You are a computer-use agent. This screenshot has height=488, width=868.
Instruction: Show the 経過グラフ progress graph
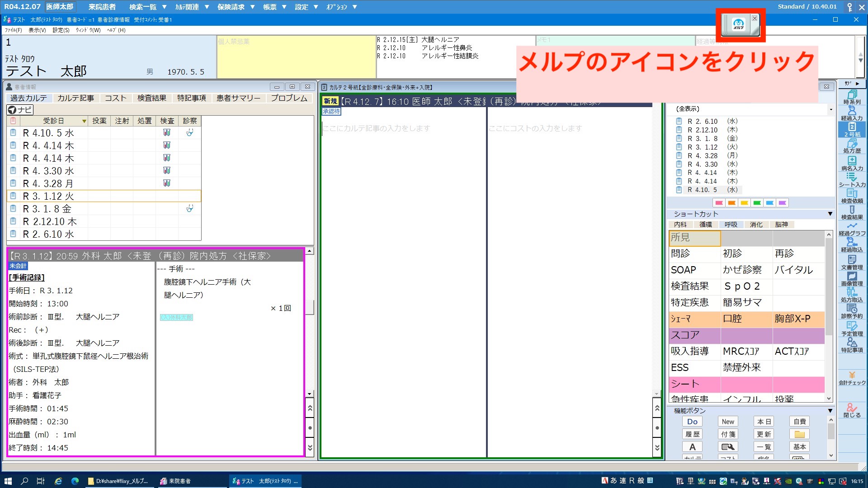tap(852, 229)
